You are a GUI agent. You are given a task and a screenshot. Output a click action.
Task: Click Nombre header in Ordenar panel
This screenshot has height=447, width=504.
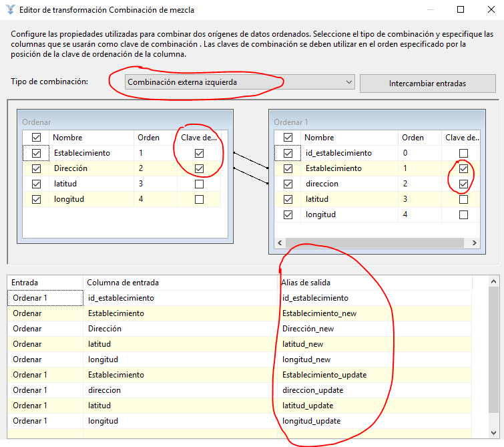91,138
